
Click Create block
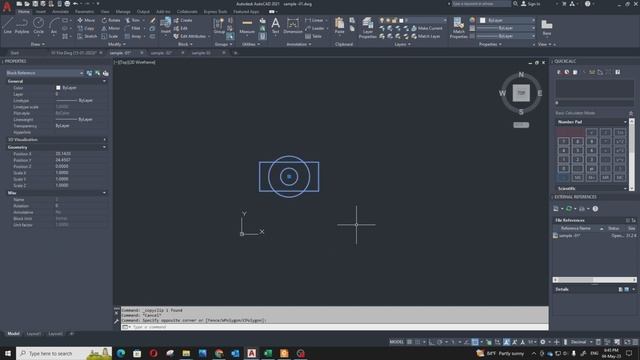tap(183, 20)
